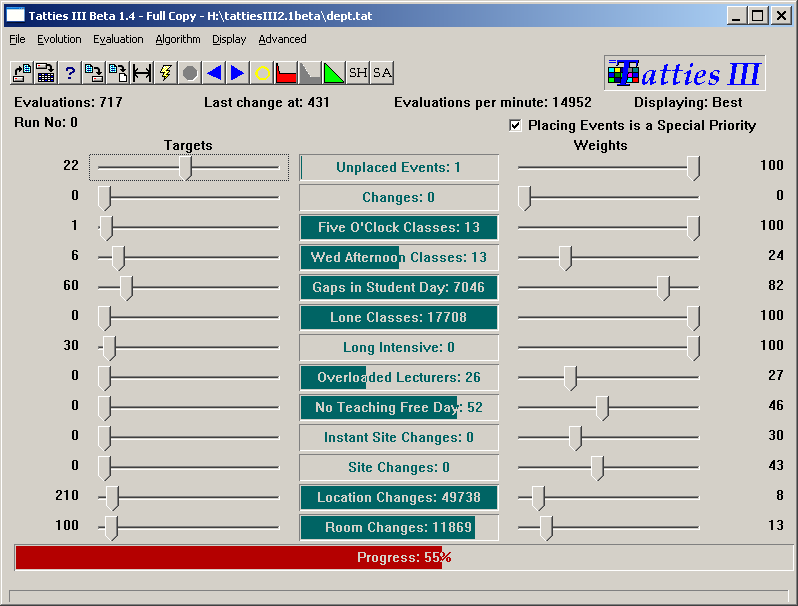This screenshot has width=798, height=606.
Task: Open the Evolution menu
Action: [x=59, y=39]
